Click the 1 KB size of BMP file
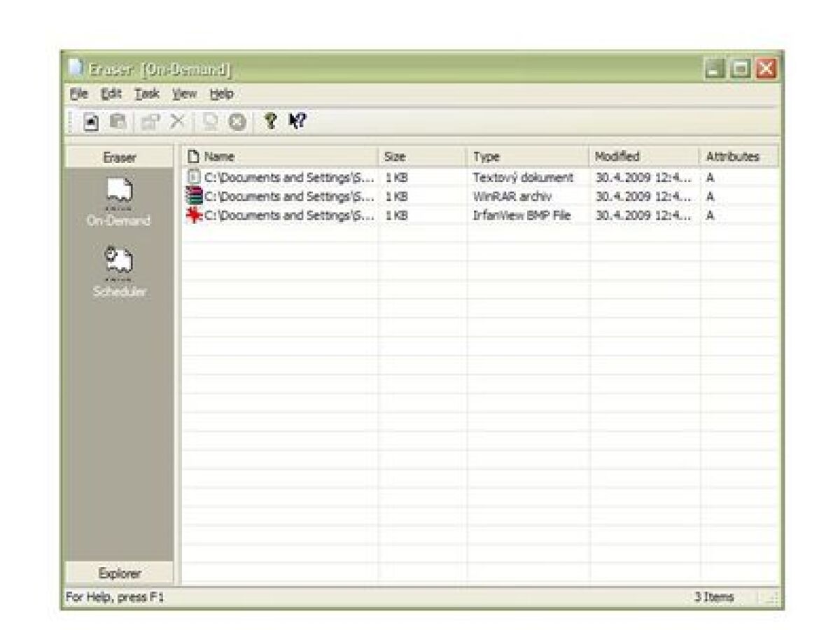 click(396, 216)
